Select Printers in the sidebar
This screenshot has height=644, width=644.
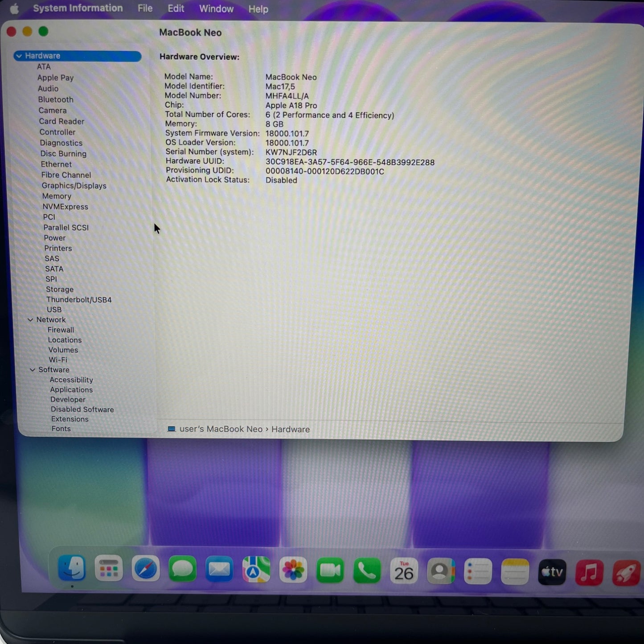(x=58, y=248)
